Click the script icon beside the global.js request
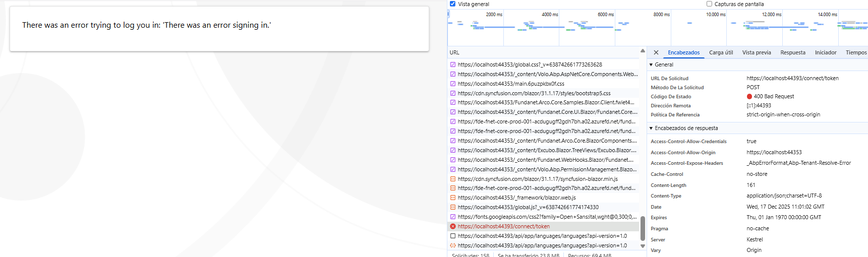The height and width of the screenshot is (257, 868). pos(452,207)
